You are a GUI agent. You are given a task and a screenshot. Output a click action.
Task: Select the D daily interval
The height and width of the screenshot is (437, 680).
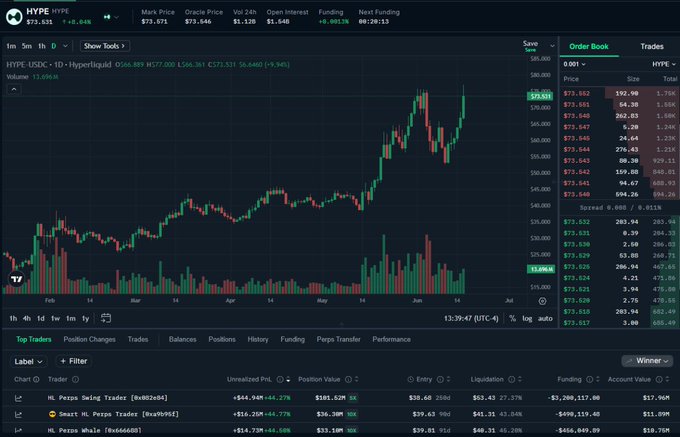click(54, 46)
